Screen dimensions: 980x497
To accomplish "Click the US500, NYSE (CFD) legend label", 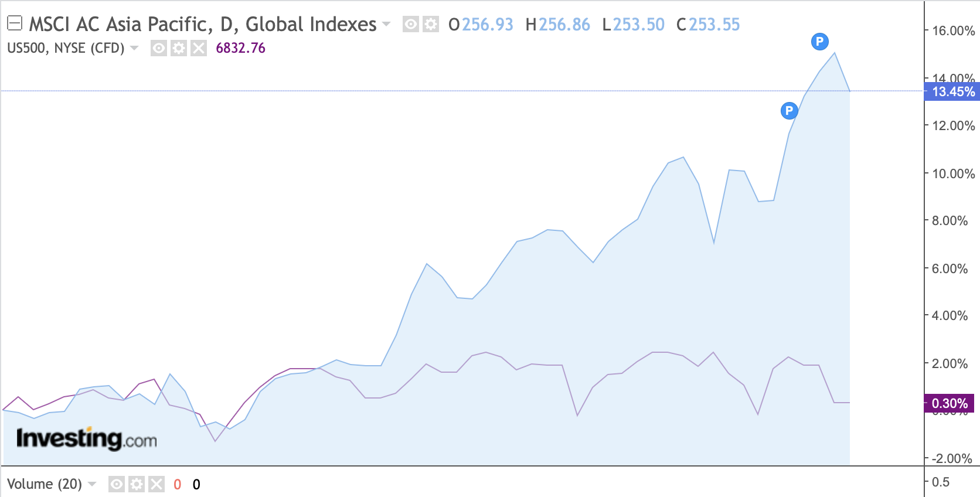I will (66, 48).
